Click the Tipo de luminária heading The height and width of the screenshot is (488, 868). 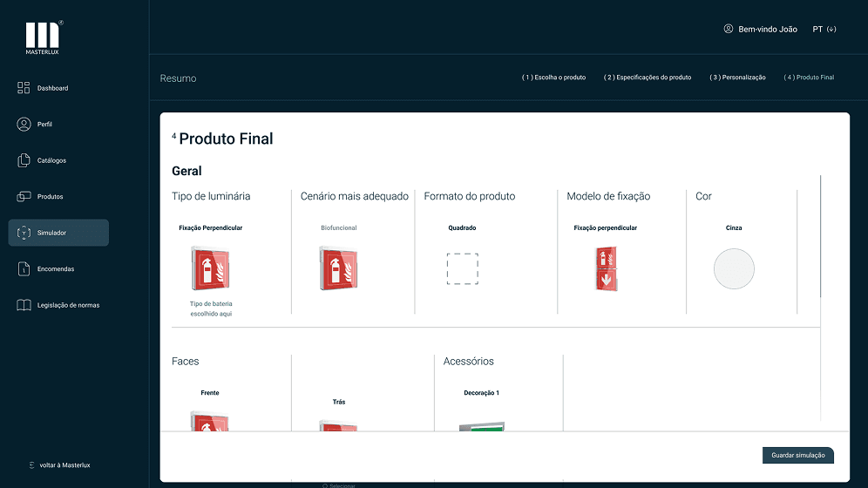click(211, 196)
